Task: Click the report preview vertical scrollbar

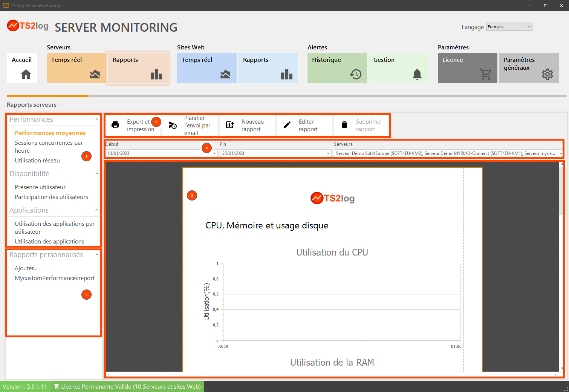Action: (x=562, y=266)
